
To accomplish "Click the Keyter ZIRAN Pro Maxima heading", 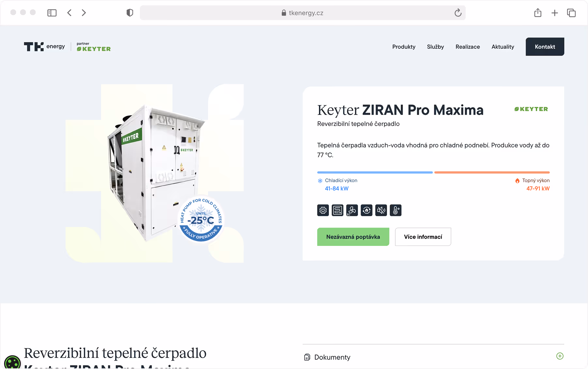I will tap(400, 110).
